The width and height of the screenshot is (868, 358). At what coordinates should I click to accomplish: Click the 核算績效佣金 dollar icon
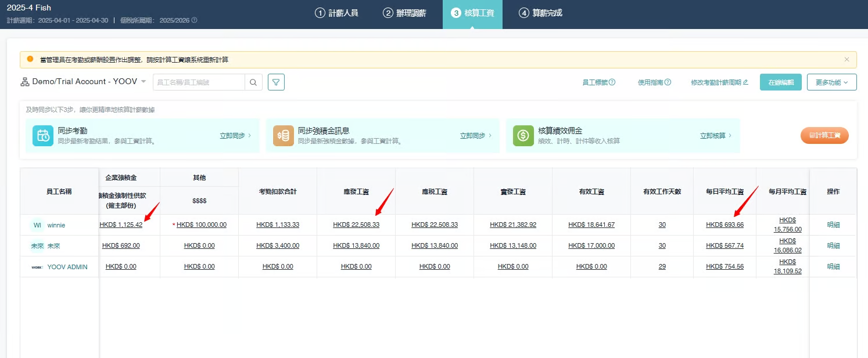pyautogui.click(x=523, y=136)
